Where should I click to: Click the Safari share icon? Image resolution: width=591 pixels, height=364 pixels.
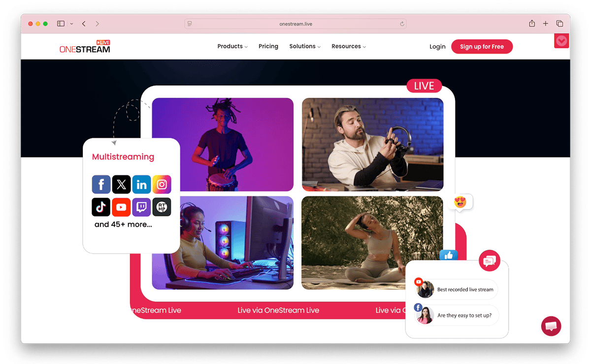[x=532, y=24]
